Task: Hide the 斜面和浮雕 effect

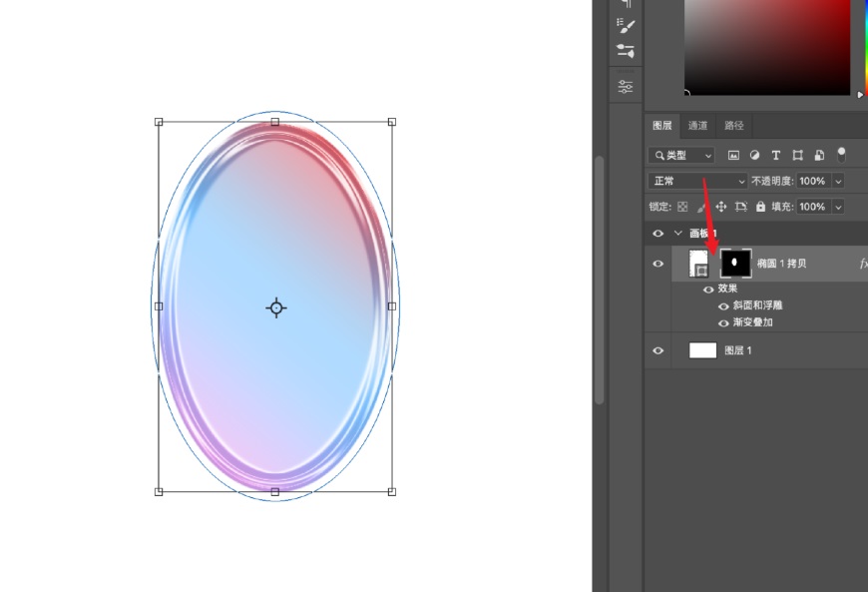Action: 723,305
